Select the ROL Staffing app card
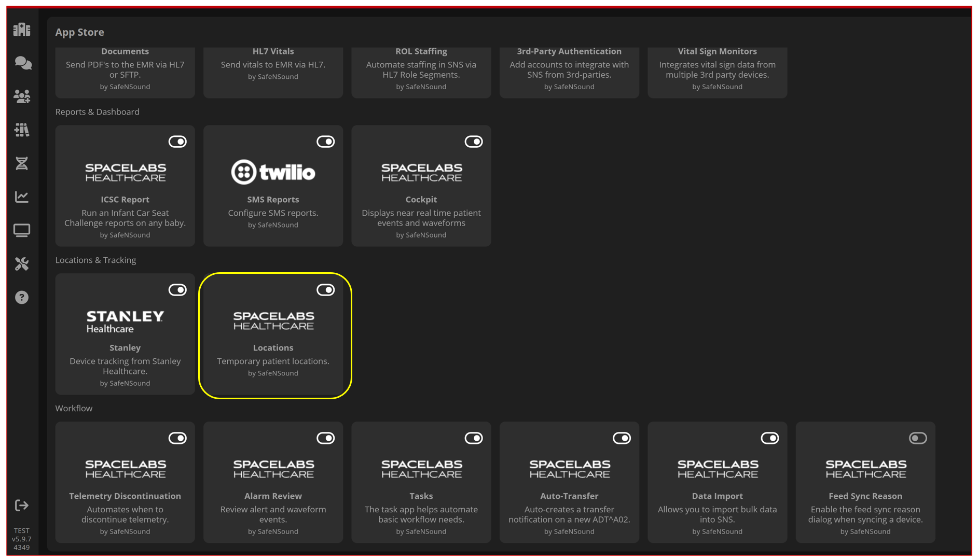 pos(421,72)
